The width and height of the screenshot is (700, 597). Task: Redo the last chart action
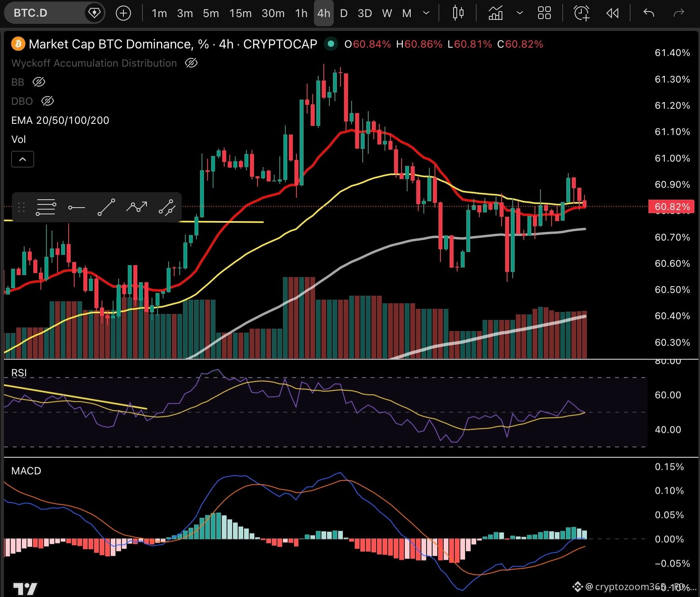679,13
